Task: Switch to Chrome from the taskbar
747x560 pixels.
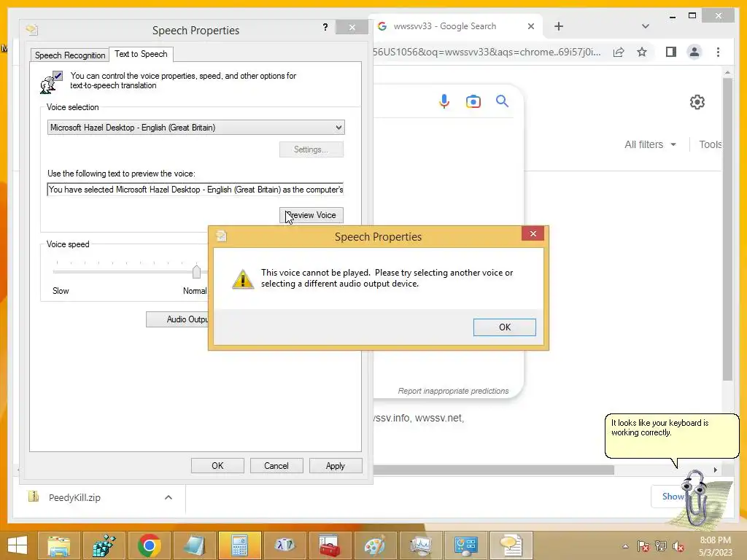Action: (149, 545)
